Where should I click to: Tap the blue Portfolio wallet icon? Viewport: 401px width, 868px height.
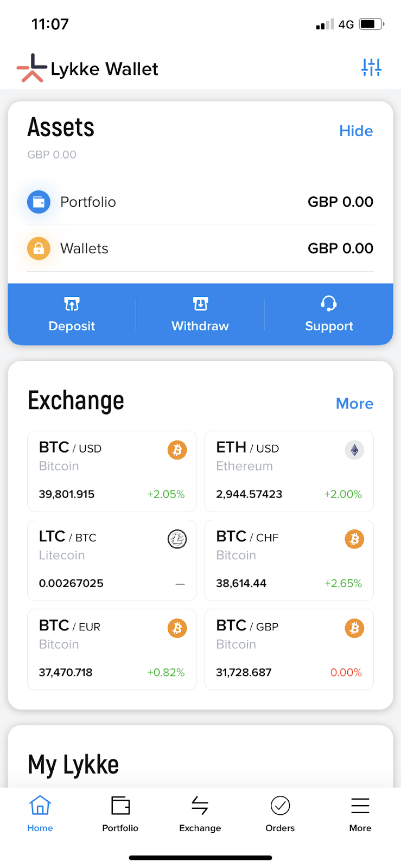click(39, 202)
